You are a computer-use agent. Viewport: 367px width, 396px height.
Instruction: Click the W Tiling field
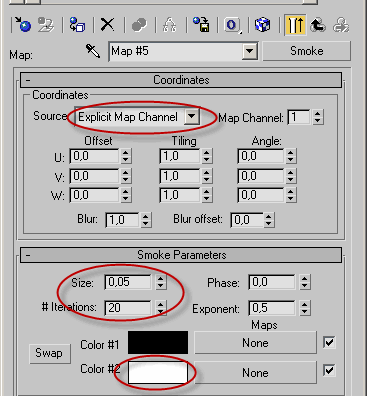180,195
